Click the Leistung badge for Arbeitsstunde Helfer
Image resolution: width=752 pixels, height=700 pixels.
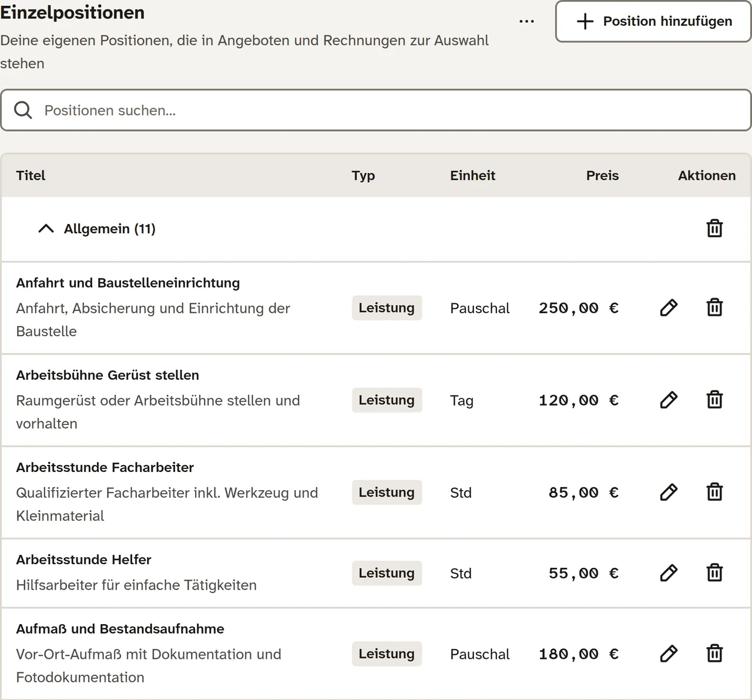point(387,573)
